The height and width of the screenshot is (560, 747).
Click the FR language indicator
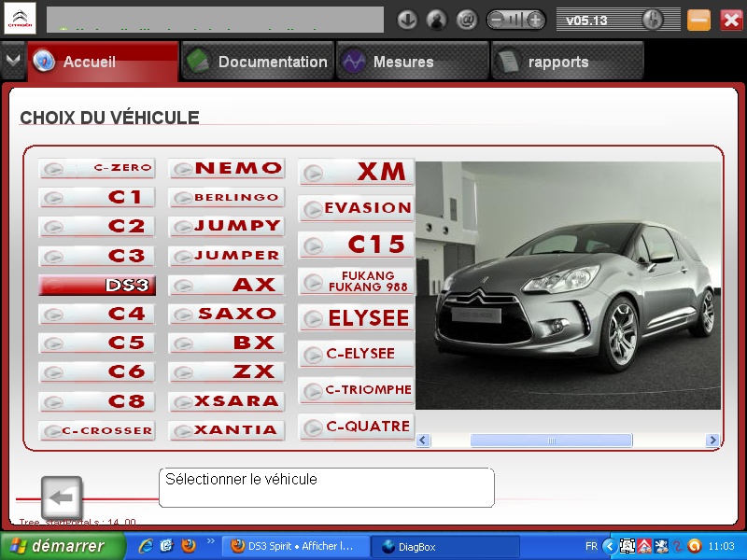pyautogui.click(x=591, y=546)
